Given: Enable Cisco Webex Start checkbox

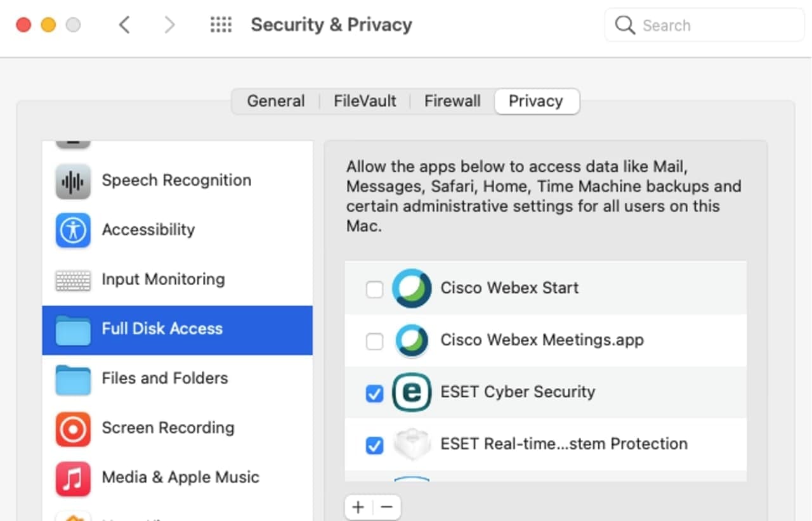Looking at the screenshot, I should pos(375,290).
